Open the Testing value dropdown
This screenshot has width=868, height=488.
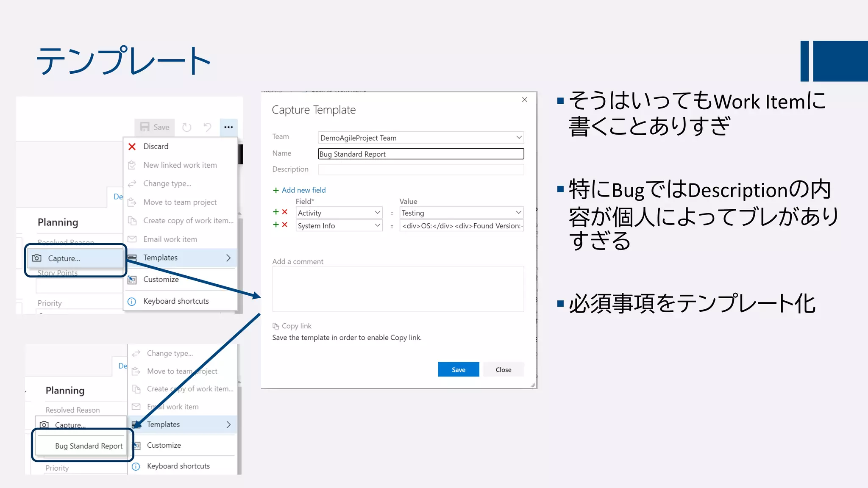coord(462,213)
